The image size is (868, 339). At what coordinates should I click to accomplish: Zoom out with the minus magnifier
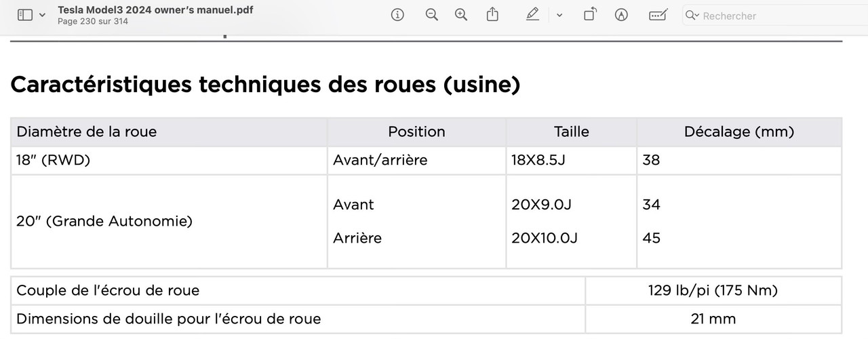pyautogui.click(x=432, y=15)
